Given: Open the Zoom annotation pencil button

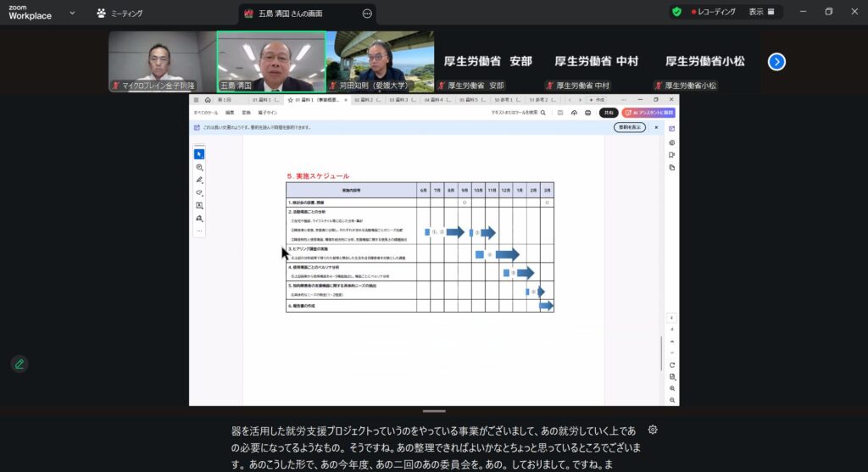Looking at the screenshot, I should pos(19,364).
